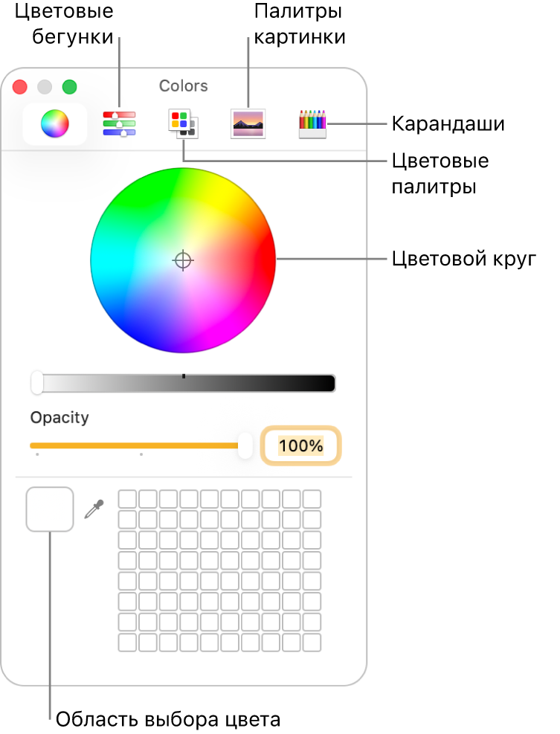Pick a color with the eyedropper tool

[x=94, y=509]
